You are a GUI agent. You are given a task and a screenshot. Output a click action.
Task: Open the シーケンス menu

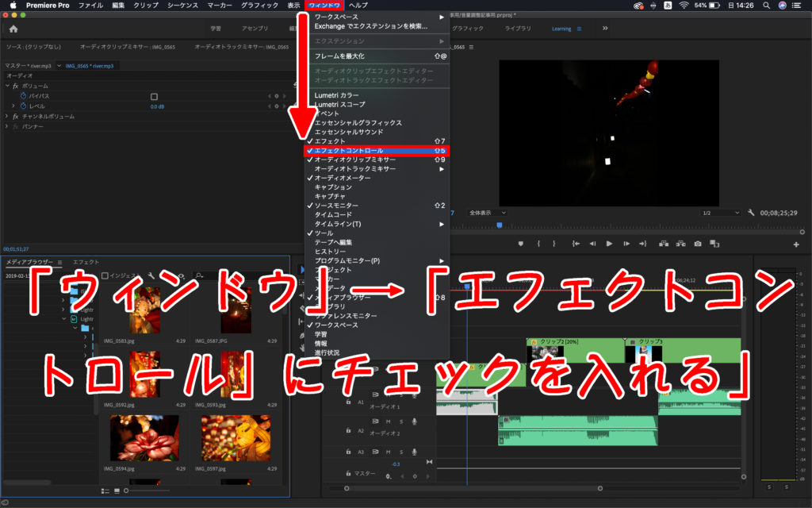pyautogui.click(x=182, y=6)
